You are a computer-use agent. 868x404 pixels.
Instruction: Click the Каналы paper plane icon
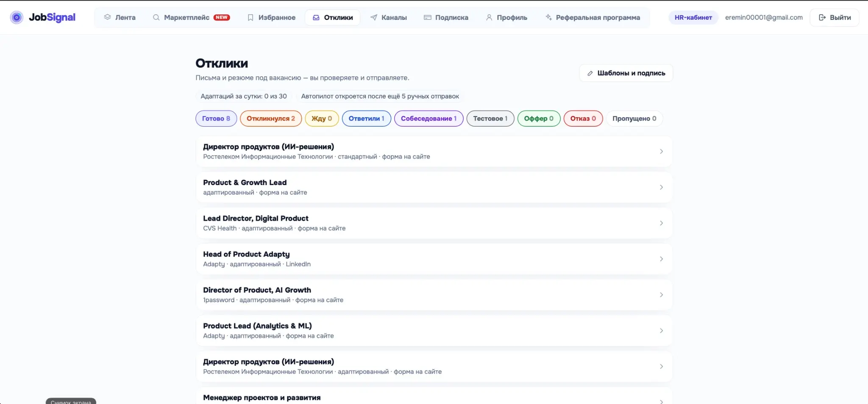(x=373, y=17)
